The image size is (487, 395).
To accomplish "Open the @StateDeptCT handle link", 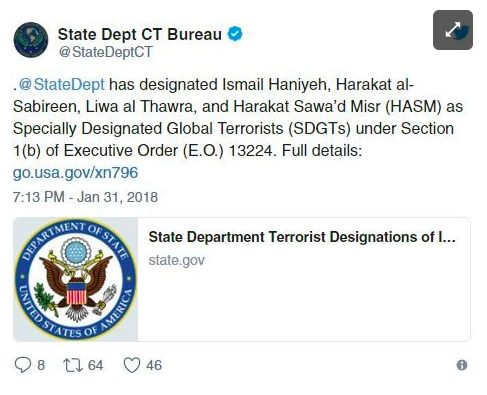I will coord(106,52).
